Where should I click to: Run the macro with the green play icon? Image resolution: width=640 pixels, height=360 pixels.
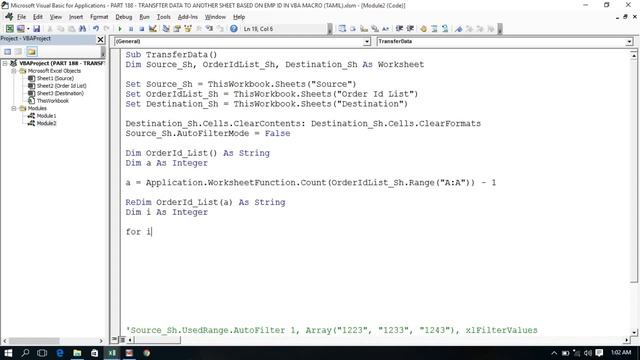click(x=120, y=29)
